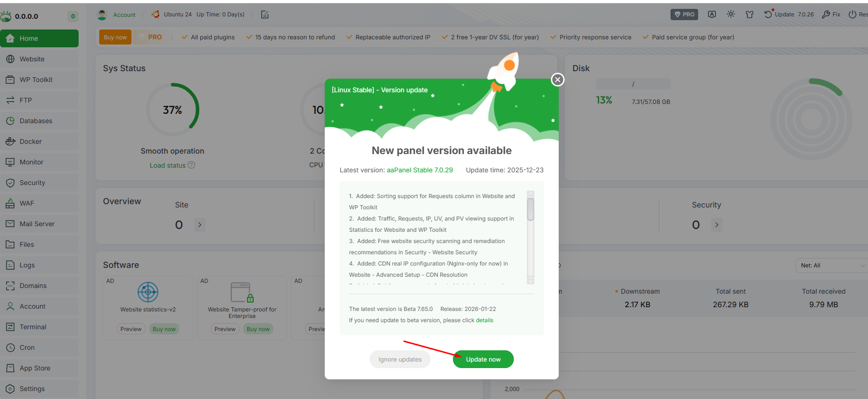Click the language switch icon in top bar
Viewport: 868px width, 399px height.
point(712,15)
